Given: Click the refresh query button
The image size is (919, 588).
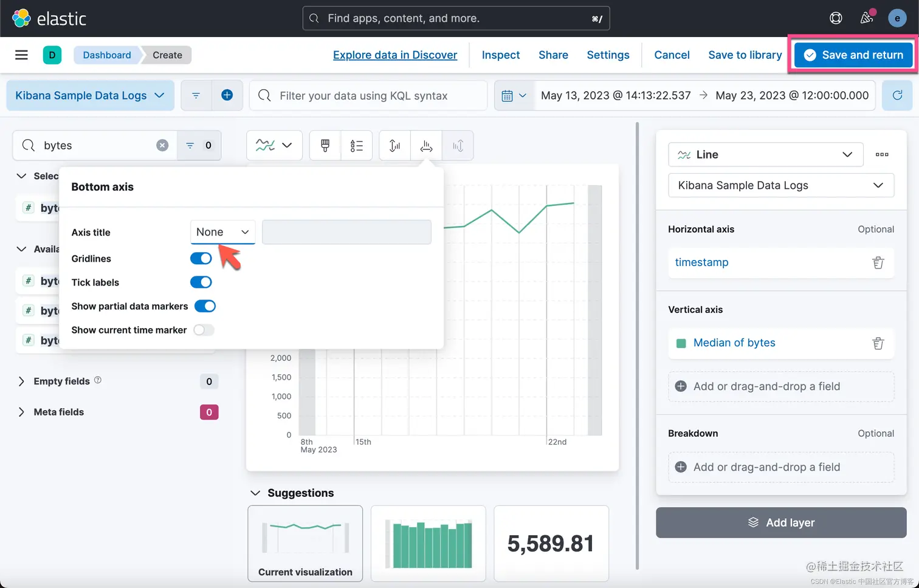Looking at the screenshot, I should click(897, 95).
